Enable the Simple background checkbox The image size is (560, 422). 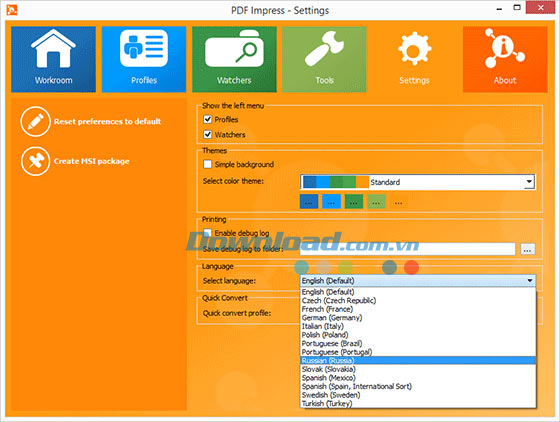coord(208,164)
